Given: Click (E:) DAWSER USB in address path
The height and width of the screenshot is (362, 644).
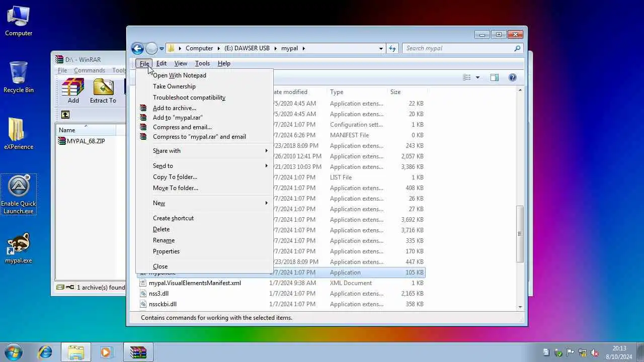Looking at the screenshot, I should 247,48.
